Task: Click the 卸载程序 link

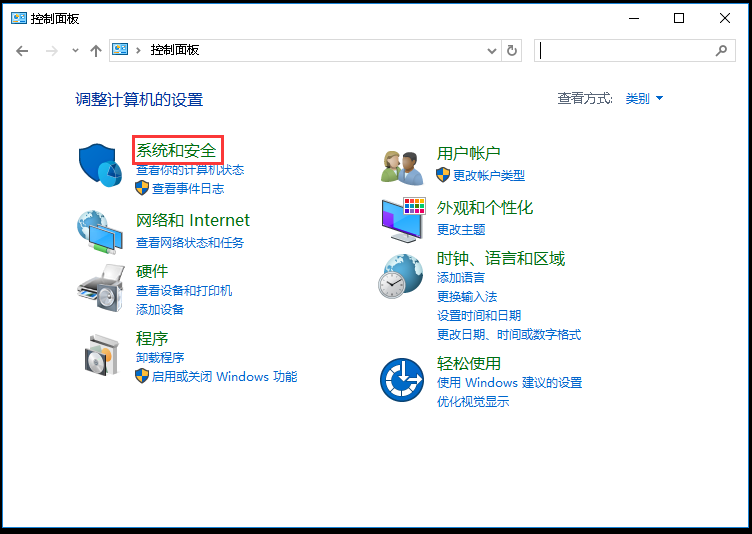Action: point(160,357)
